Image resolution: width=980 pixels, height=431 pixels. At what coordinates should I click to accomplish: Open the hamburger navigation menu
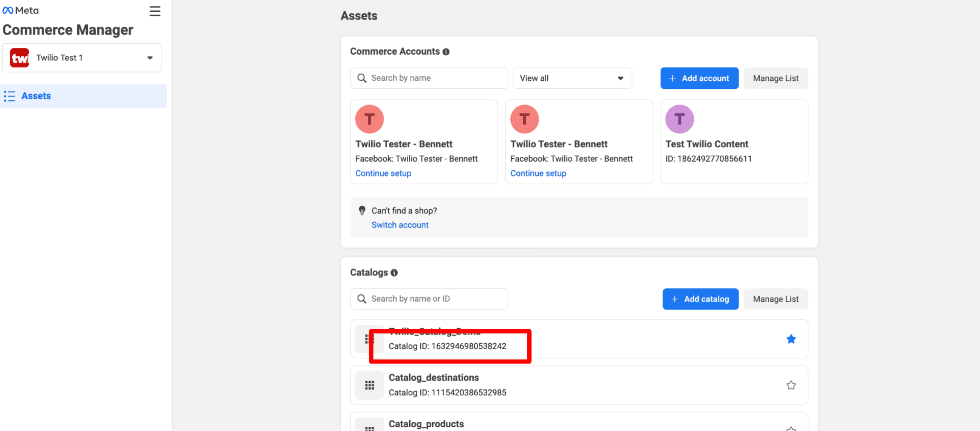coord(155,11)
